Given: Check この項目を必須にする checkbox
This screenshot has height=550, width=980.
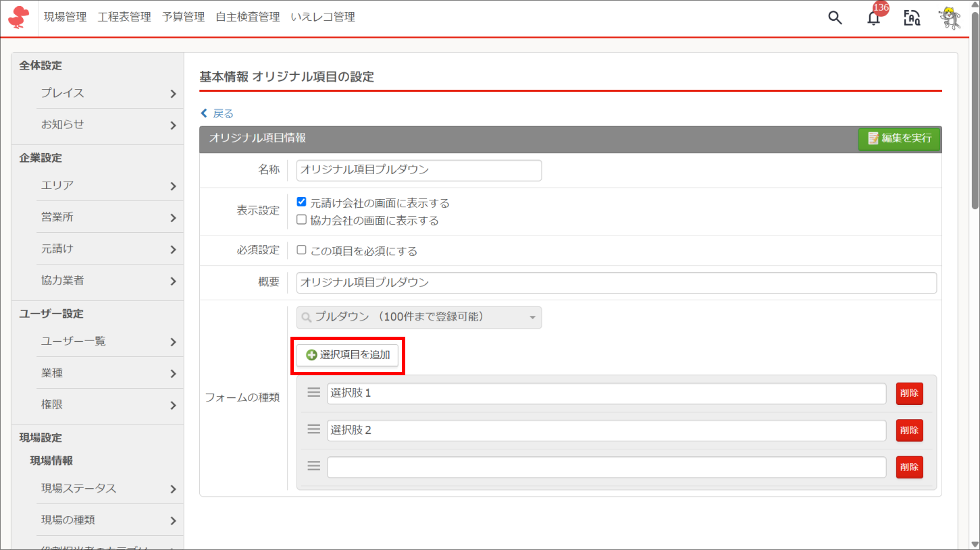Looking at the screenshot, I should point(302,250).
